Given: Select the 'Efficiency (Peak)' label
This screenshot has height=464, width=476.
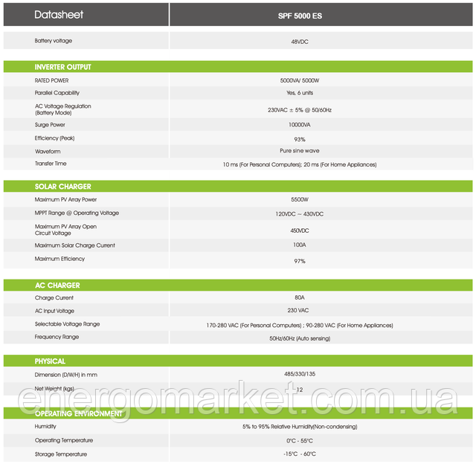Looking at the screenshot, I should pos(54,138).
